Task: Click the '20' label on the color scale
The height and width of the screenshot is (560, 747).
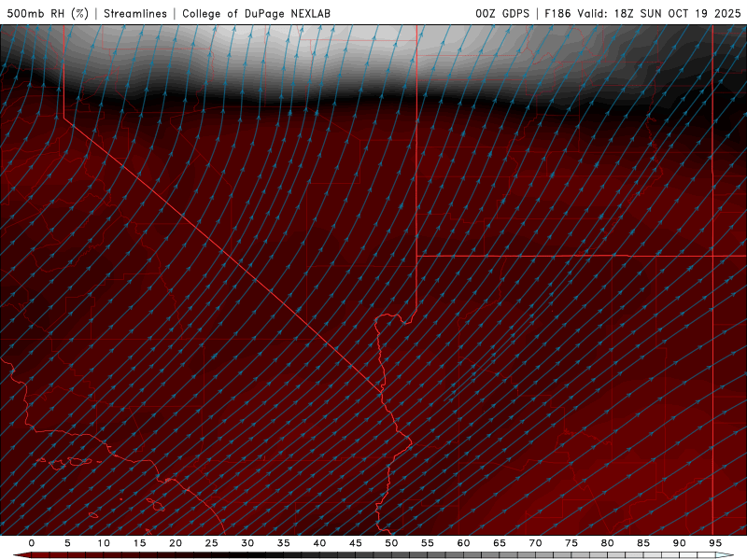Action: [176, 543]
